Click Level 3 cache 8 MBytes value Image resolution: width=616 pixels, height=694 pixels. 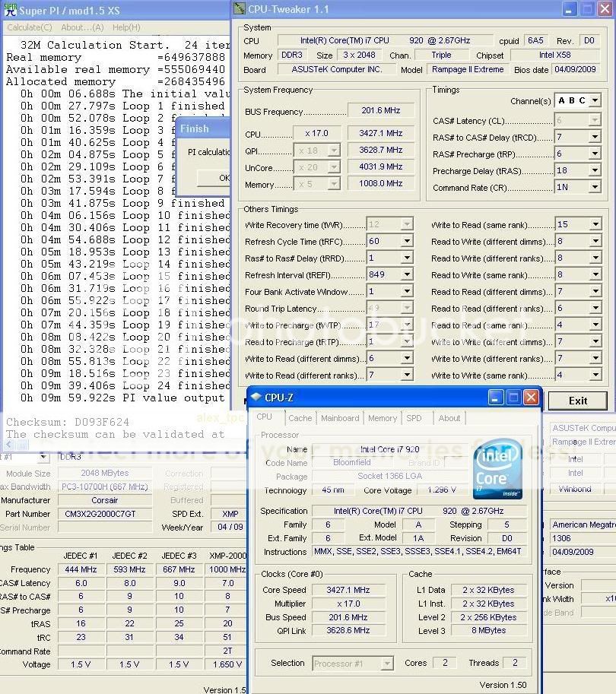pos(488,630)
